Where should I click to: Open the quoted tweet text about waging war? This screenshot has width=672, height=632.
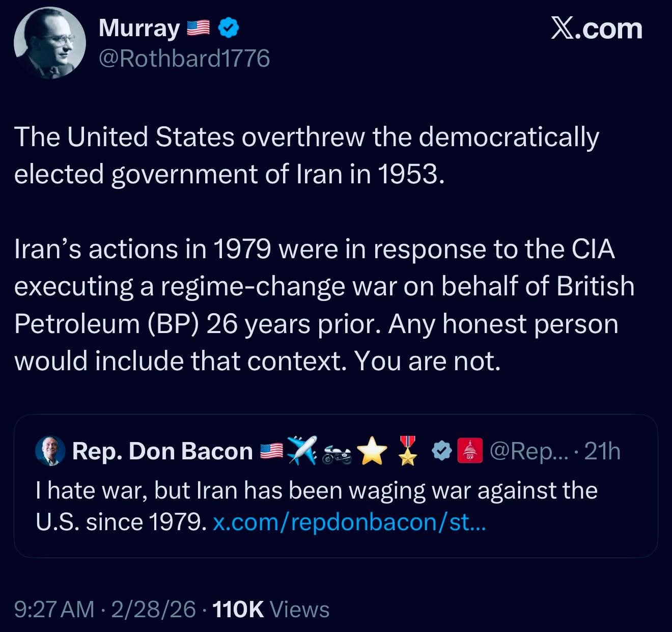pyautogui.click(x=316, y=490)
